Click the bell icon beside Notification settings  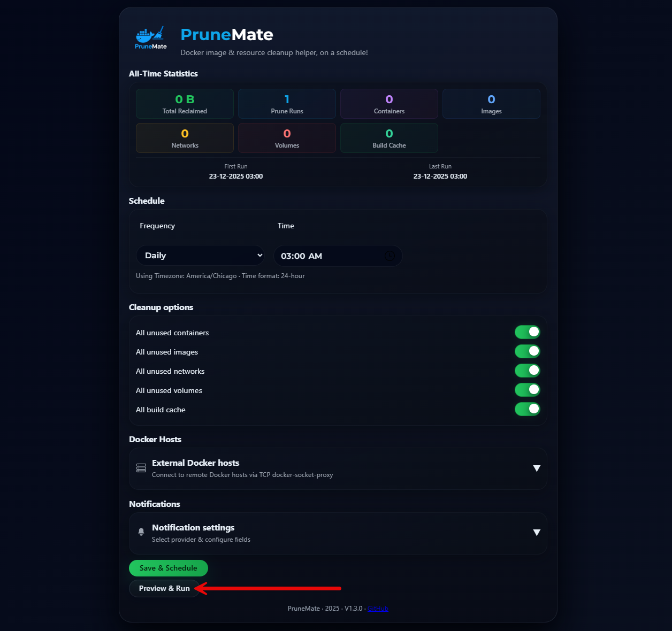coord(141,532)
